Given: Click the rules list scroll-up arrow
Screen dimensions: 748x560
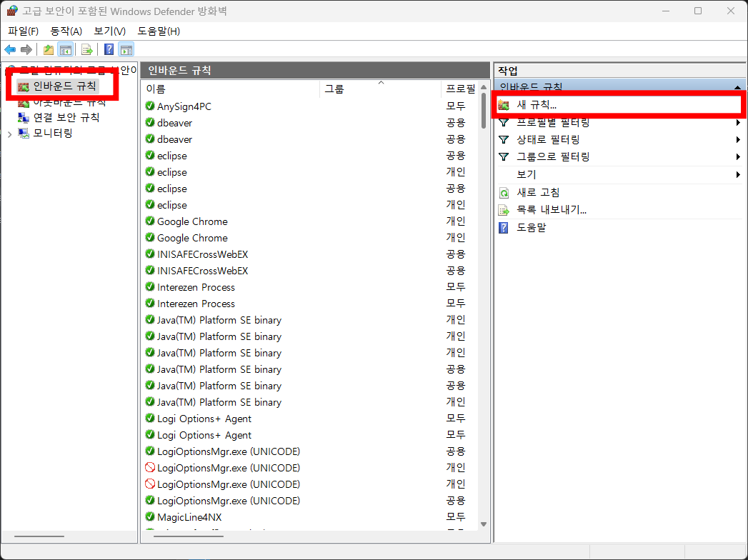Looking at the screenshot, I should tap(483, 87).
